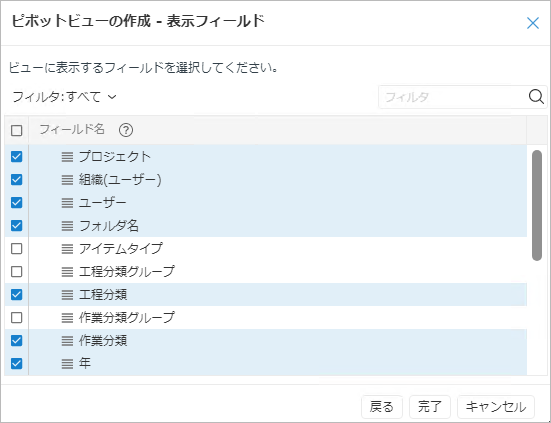Click the drag handle icon beside 工程分類グループ
This screenshot has height=423, width=551.
coord(67,272)
